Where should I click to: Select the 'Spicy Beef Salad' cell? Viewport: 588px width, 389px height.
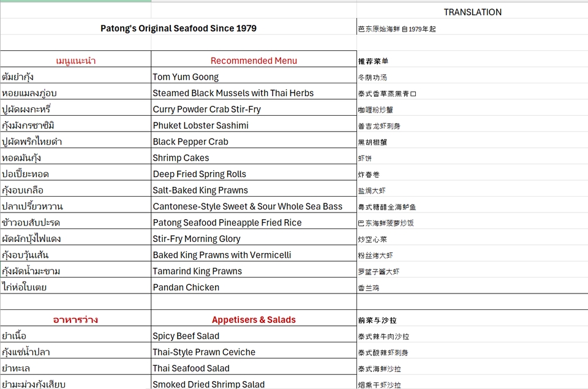pyautogui.click(x=186, y=336)
